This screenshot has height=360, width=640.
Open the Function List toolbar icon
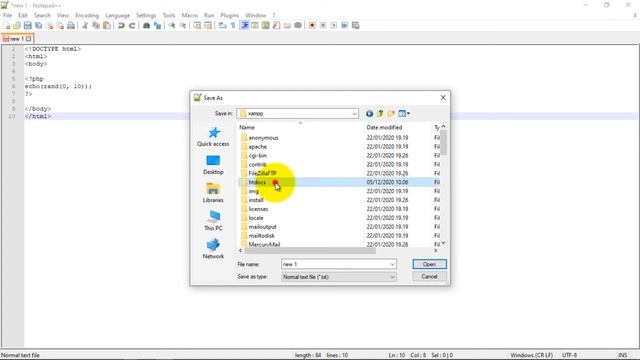click(276, 25)
